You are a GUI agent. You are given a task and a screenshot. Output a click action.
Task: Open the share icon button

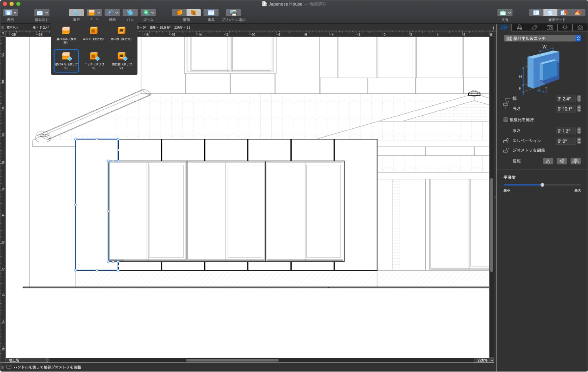[503, 13]
